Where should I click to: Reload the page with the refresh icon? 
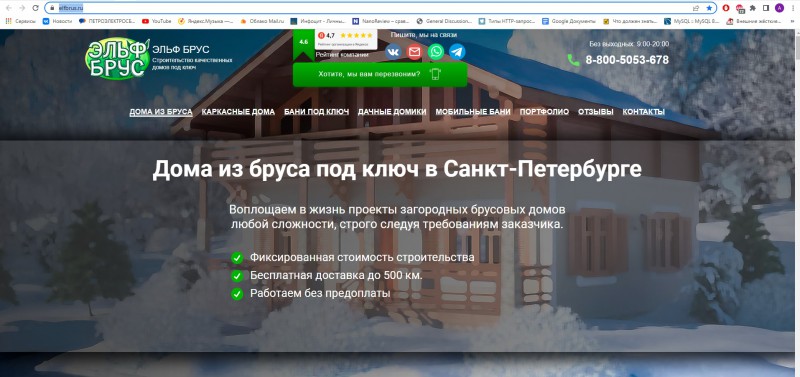35,8
